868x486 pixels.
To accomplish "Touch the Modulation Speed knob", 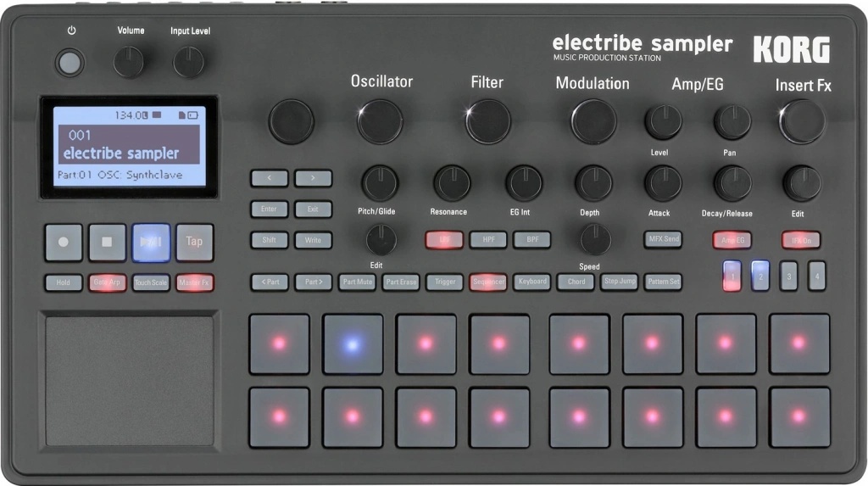I will (x=595, y=239).
